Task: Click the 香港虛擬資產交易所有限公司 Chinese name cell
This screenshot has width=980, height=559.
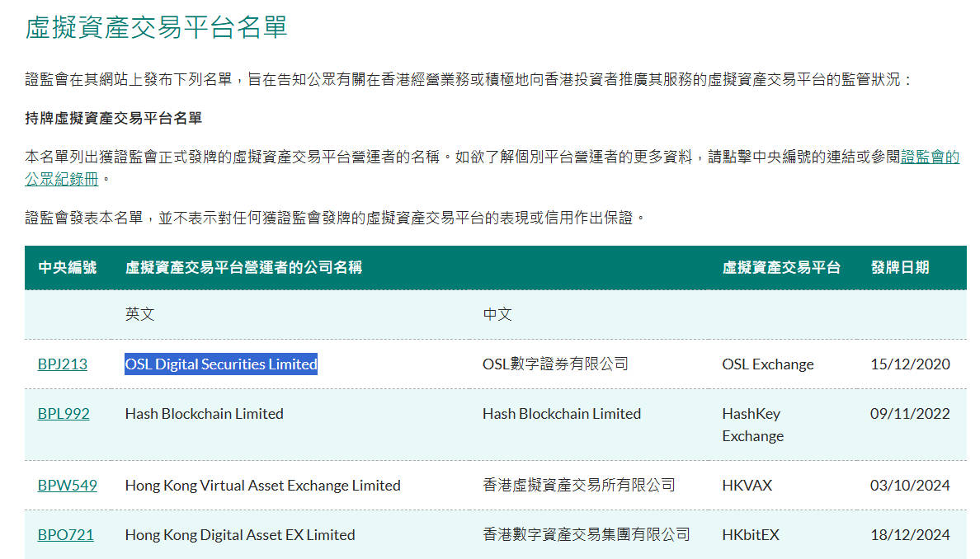Action: (578, 485)
